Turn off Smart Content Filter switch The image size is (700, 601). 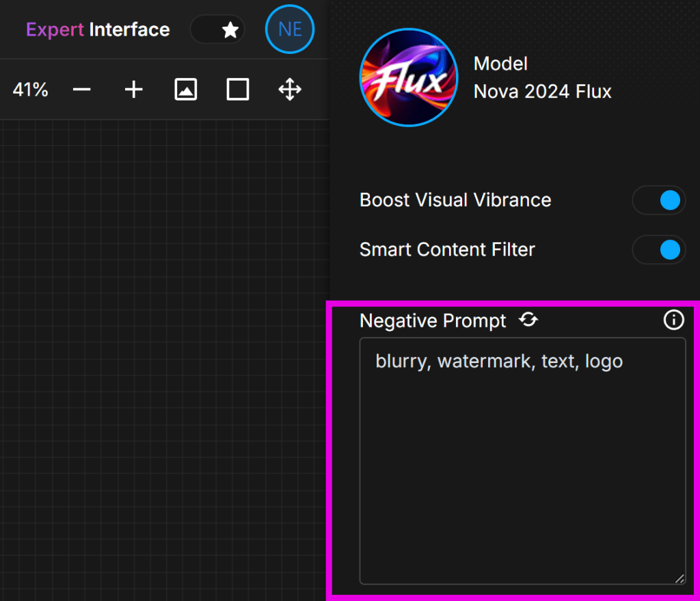(659, 250)
